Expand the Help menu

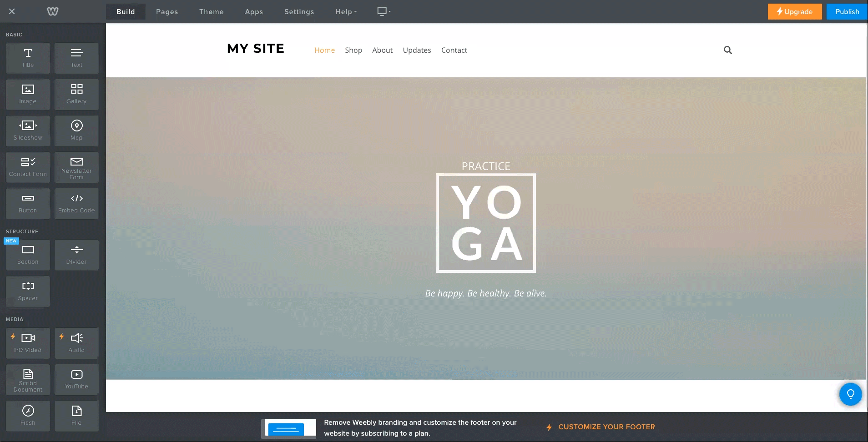pos(346,12)
